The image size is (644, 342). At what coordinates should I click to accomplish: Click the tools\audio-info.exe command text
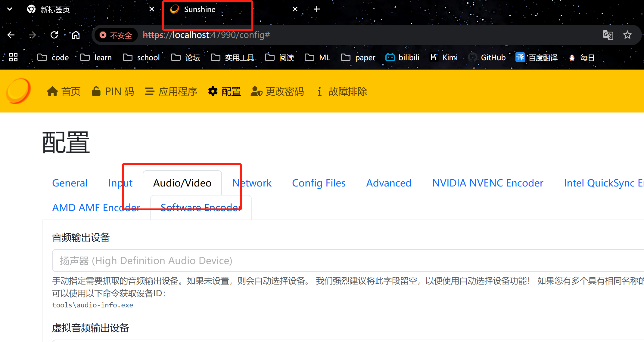[92, 305]
